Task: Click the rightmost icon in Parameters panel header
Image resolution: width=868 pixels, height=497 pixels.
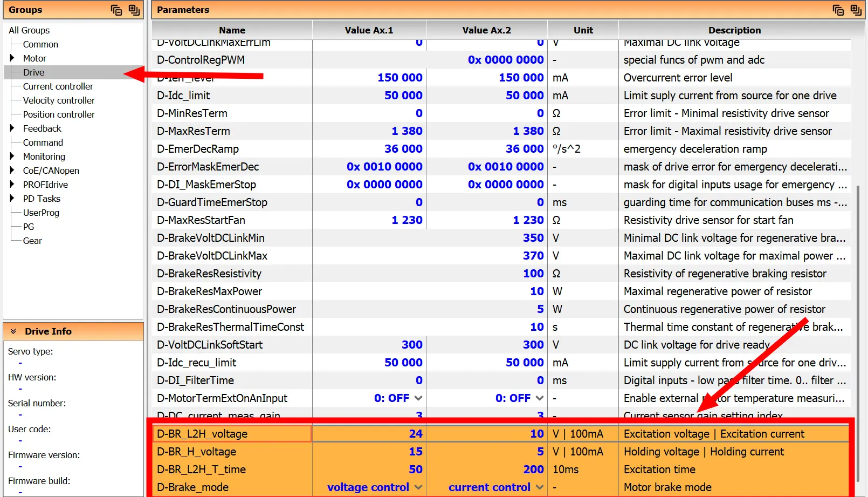Action: coord(856,10)
